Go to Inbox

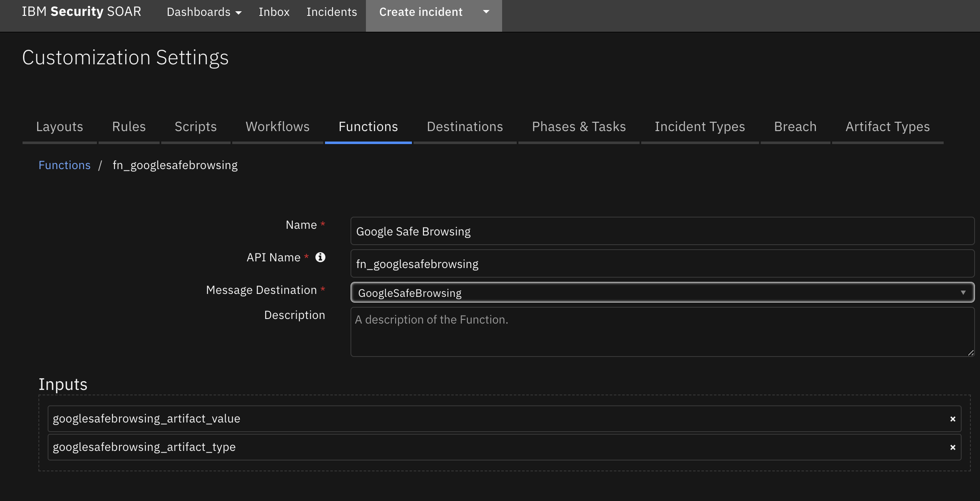pyautogui.click(x=274, y=12)
